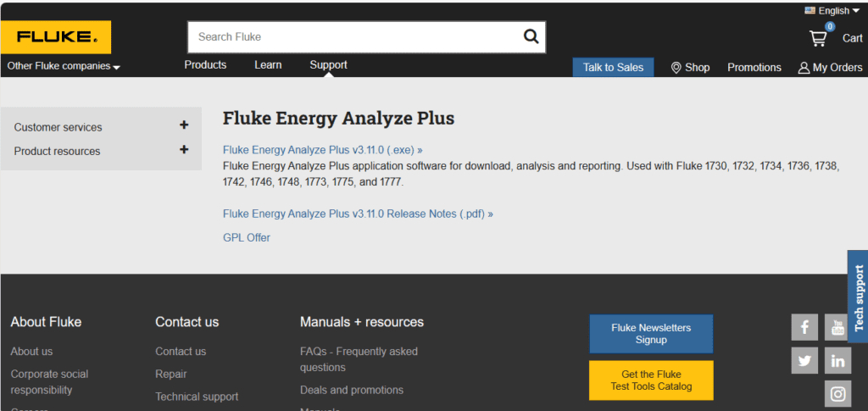Open the Instagram social icon
Screen dimensions: 868x411
pyautogui.click(x=837, y=394)
